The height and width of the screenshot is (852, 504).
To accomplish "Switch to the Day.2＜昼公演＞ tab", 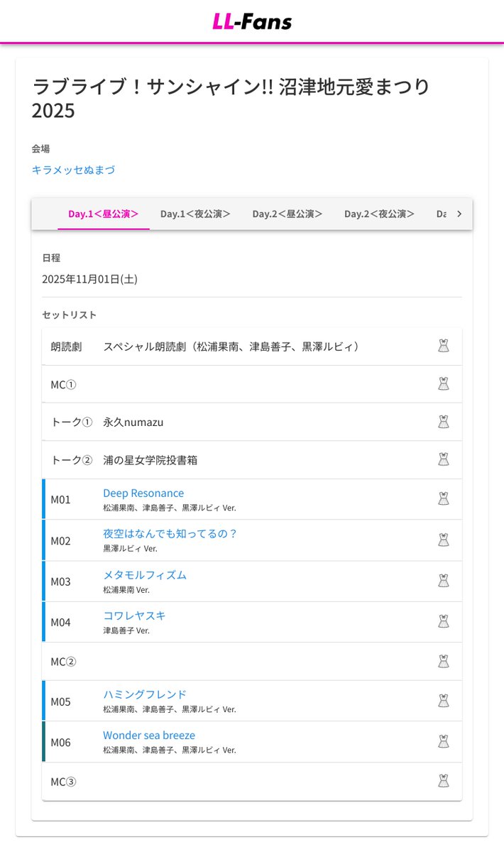I will [x=287, y=214].
